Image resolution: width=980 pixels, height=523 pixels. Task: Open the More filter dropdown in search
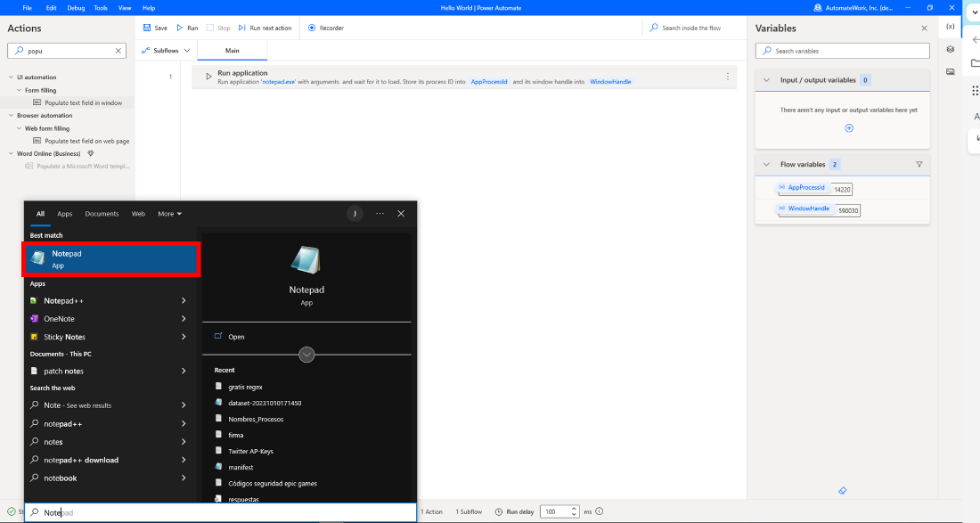pos(169,214)
